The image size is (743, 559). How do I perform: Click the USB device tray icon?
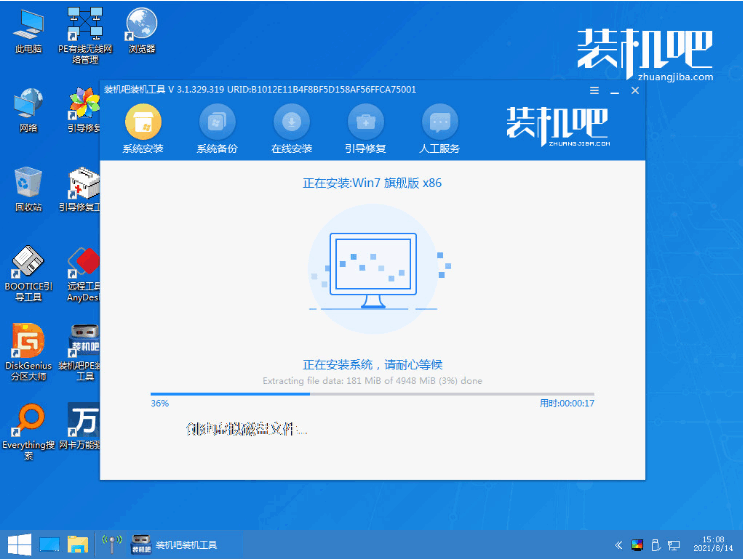tap(656, 545)
